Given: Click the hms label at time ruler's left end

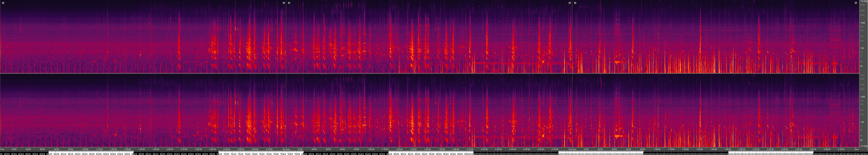Looking at the screenshot, I should [x=2, y=149].
